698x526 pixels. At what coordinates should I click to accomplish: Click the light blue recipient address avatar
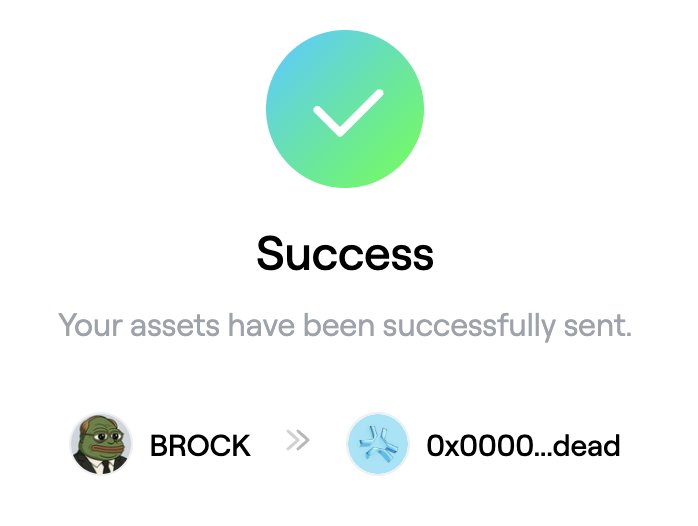[x=378, y=444]
